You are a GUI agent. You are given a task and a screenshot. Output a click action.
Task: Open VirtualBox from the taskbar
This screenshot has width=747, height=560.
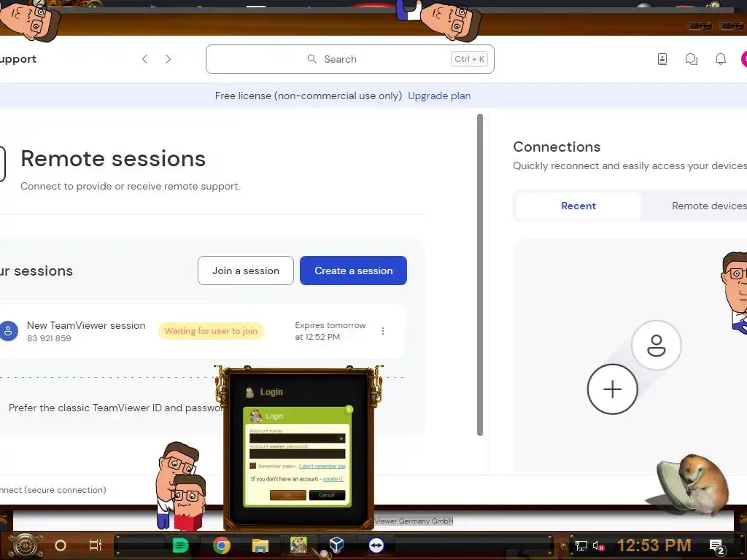pyautogui.click(x=336, y=545)
